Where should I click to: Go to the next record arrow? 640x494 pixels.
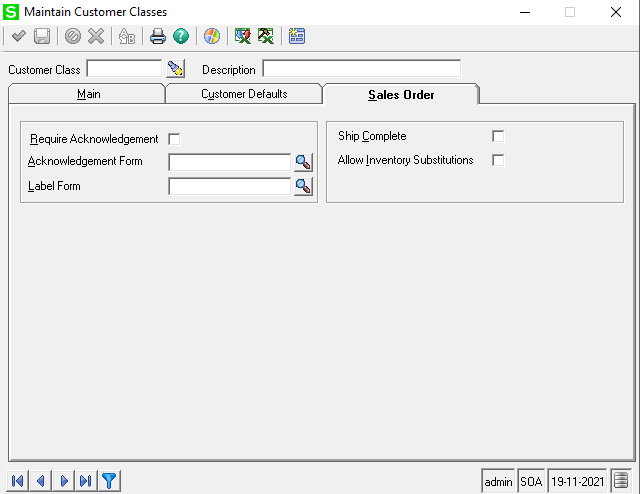[64, 481]
